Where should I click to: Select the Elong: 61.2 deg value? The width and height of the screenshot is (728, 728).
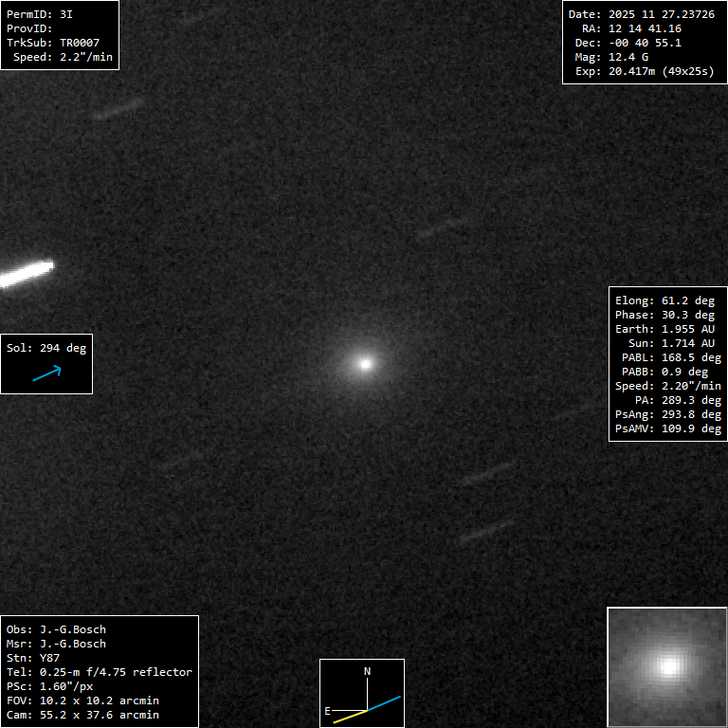point(664,300)
